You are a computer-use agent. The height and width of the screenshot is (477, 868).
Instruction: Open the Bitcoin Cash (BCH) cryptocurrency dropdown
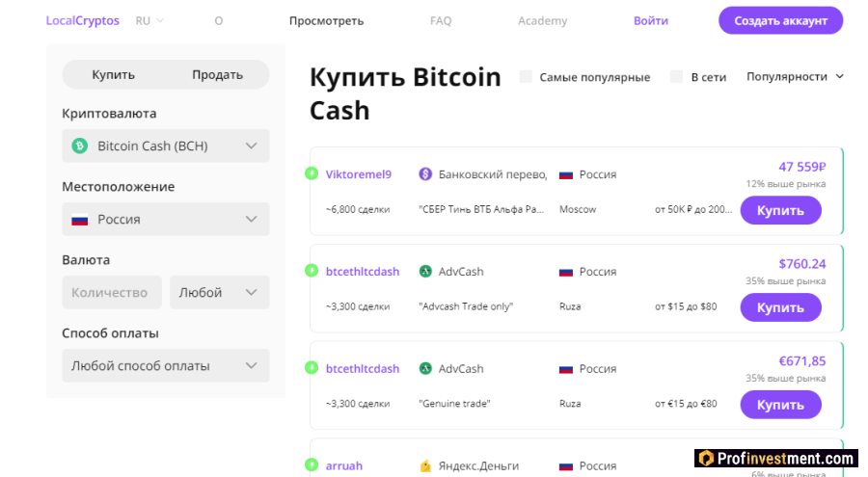point(166,146)
